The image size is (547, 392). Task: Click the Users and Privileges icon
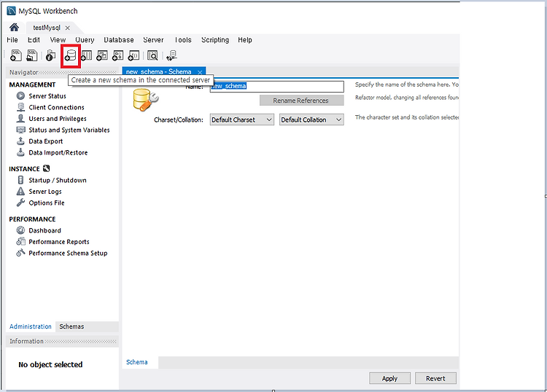(x=20, y=118)
